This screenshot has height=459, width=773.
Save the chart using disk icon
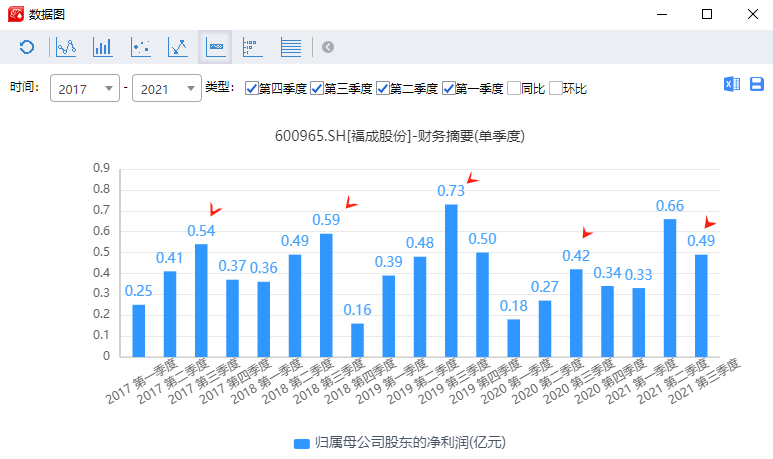pos(757,86)
